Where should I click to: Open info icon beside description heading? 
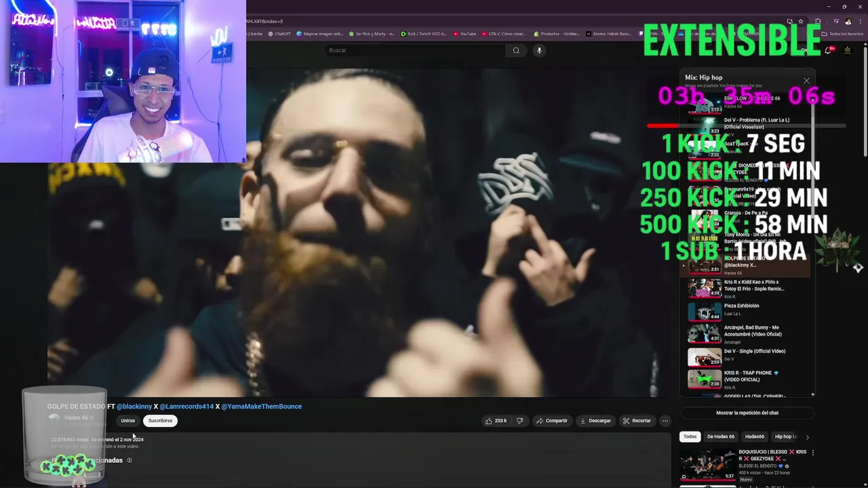click(130, 460)
